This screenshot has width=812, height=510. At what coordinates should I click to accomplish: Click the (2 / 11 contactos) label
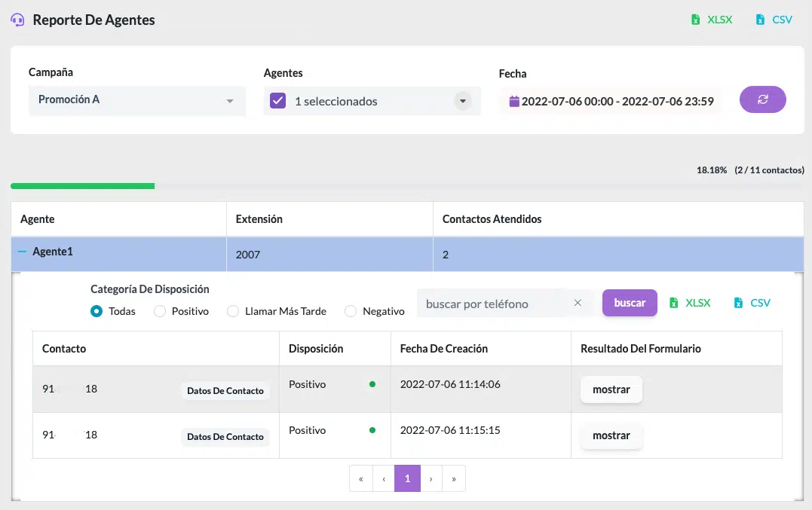769,170
